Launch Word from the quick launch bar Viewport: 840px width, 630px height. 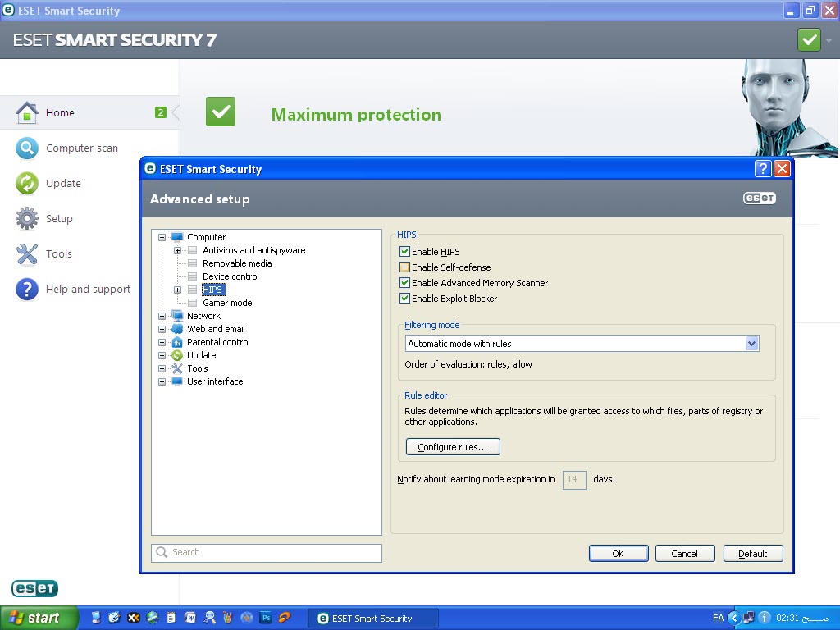(x=190, y=618)
